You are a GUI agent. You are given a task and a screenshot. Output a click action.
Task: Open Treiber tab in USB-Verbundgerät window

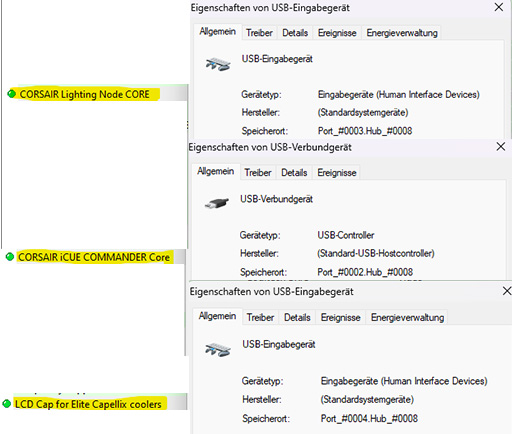tap(258, 173)
